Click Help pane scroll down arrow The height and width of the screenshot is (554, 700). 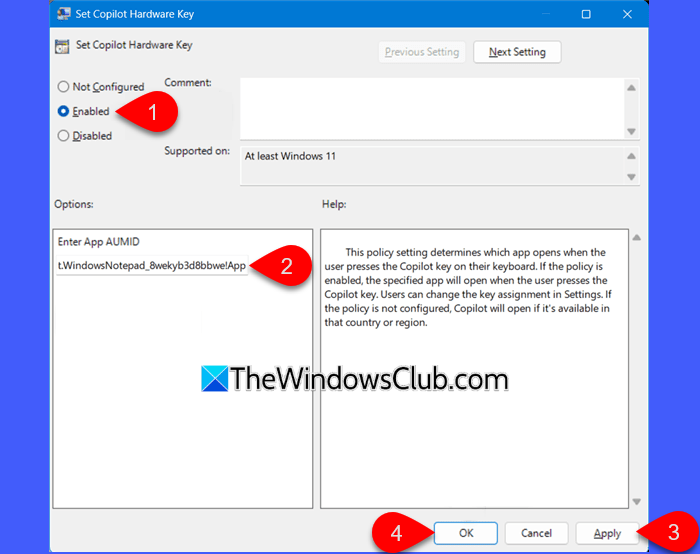point(637,502)
